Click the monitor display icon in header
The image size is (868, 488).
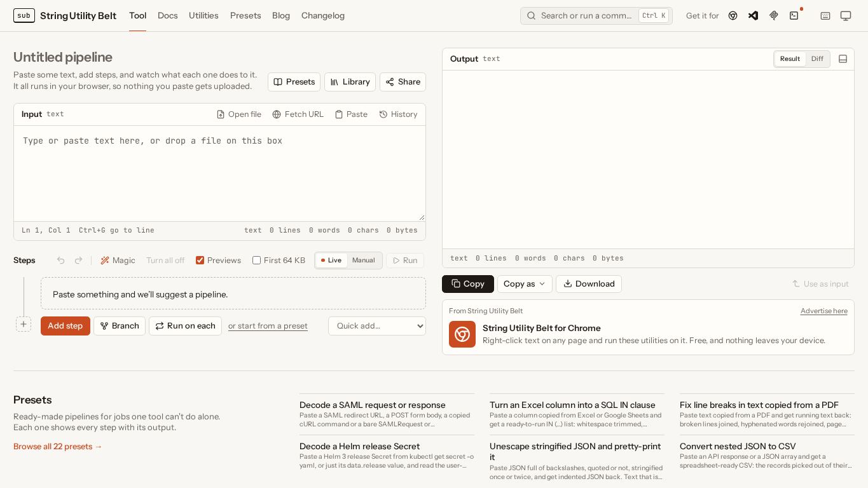tap(846, 16)
